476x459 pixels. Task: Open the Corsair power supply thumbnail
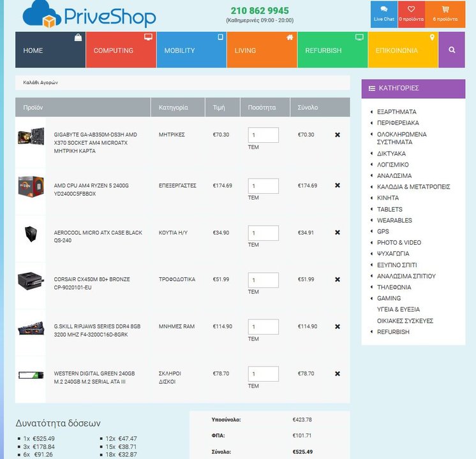[x=31, y=281]
